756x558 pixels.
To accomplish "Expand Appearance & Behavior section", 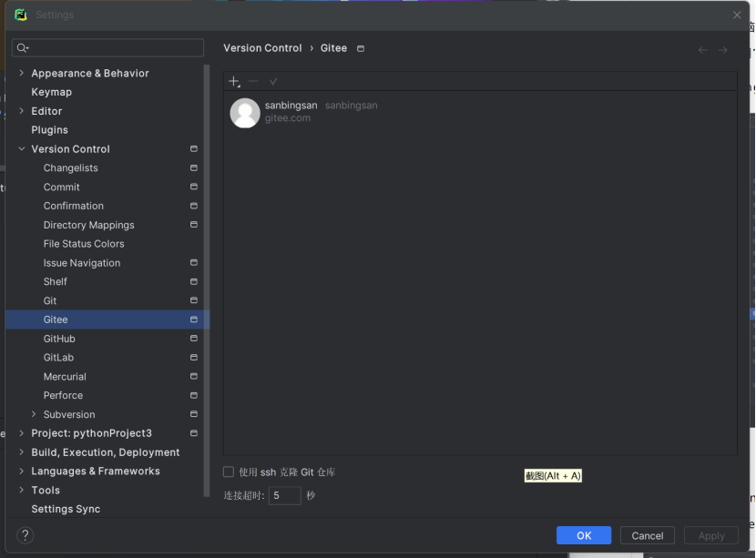I will (x=21, y=73).
